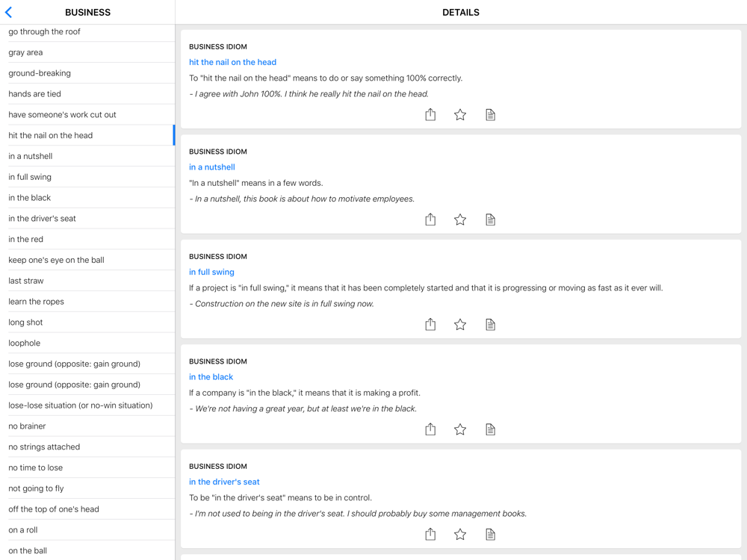Select "learn the ropes" from the sidebar
The height and width of the screenshot is (560, 747).
point(36,302)
